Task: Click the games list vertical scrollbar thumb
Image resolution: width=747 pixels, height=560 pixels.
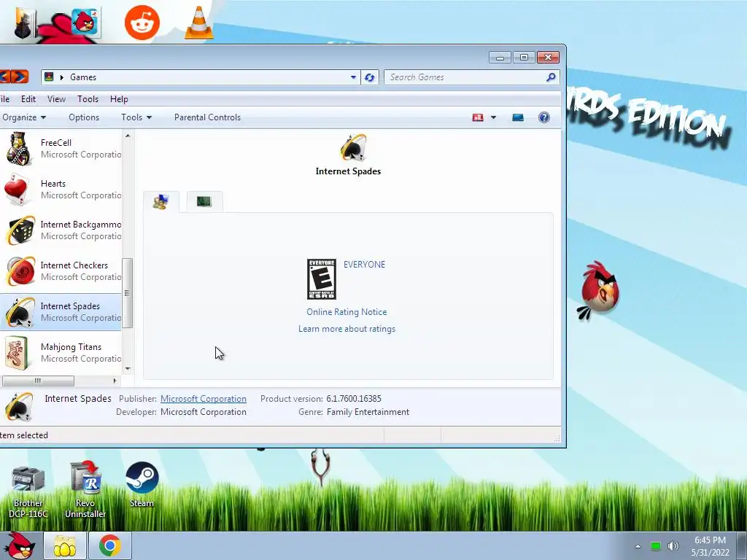Action: tap(127, 293)
